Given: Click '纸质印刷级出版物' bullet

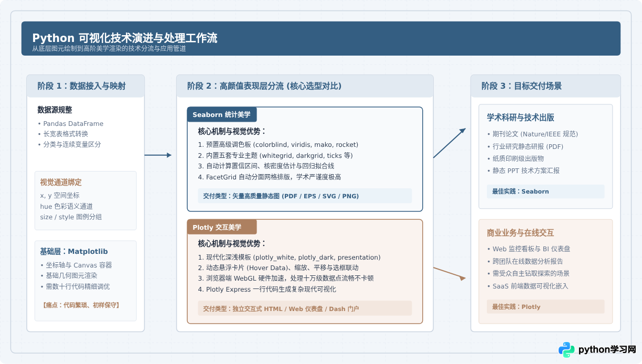Looking at the screenshot, I should (515, 158).
